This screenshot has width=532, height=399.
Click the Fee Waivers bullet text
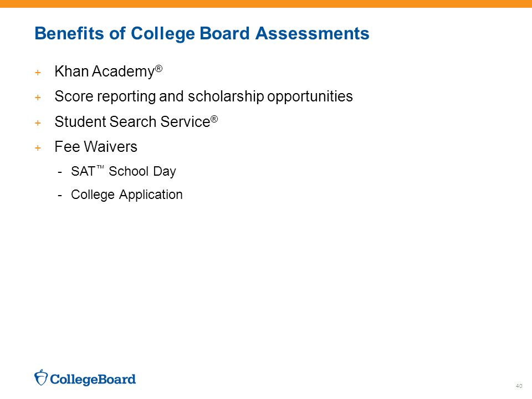tap(96, 147)
